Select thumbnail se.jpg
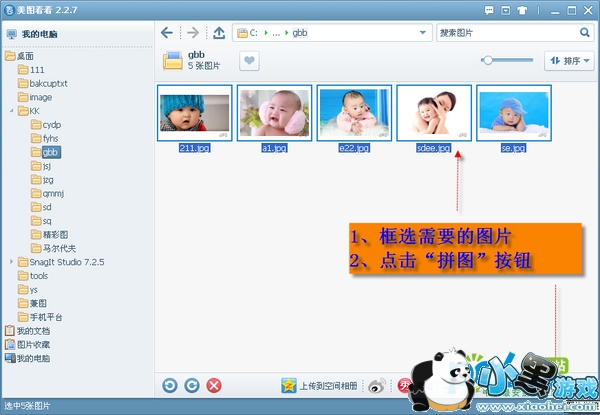The width and height of the screenshot is (600, 415). pos(514,113)
